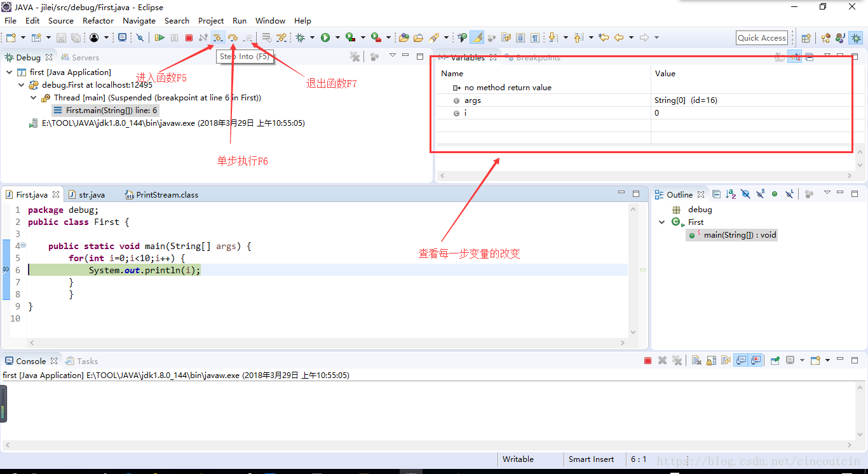Click the Step Into toolbar icon

click(x=218, y=38)
